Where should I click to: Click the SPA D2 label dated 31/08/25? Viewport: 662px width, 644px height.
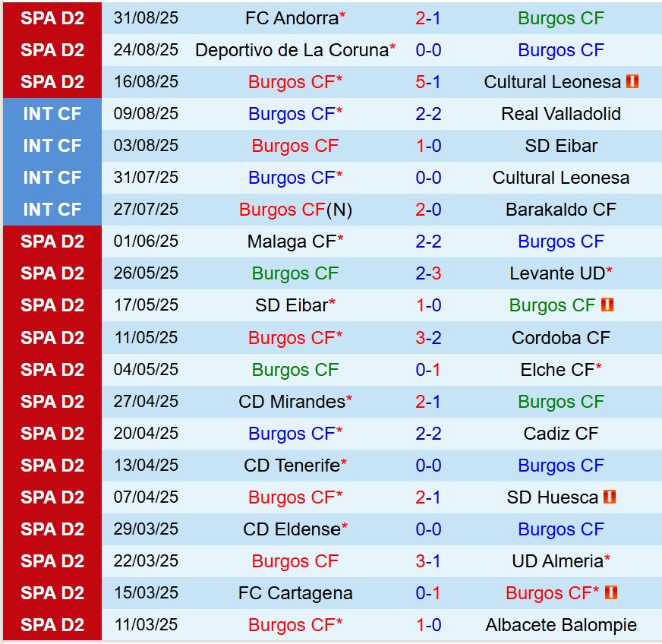tap(52, 18)
